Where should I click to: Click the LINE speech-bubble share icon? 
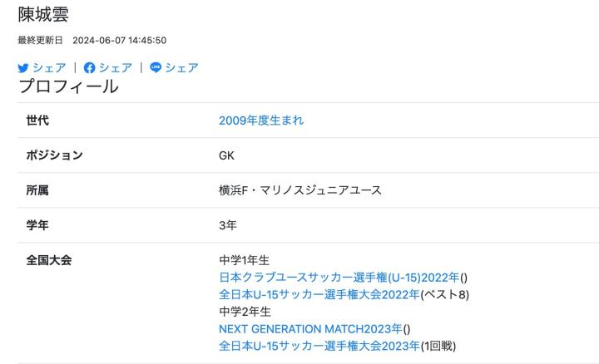coord(156,67)
